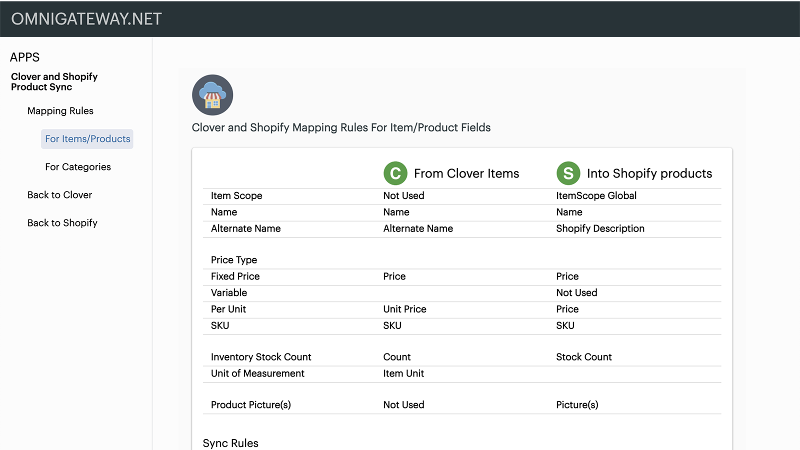Click Alternate Name in the Clover column
The image size is (800, 450).
pyautogui.click(x=418, y=229)
